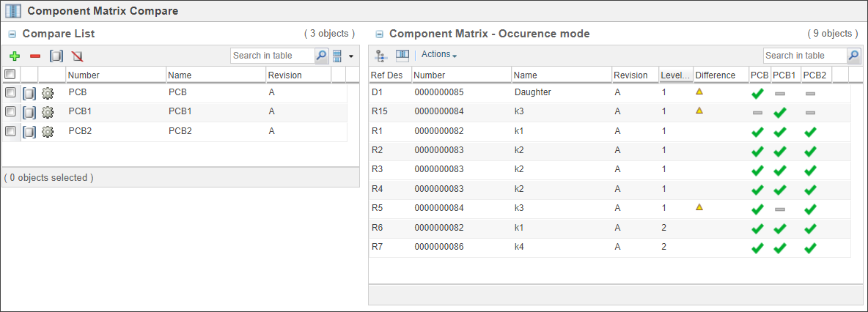Screen dimensions: 868x312
Task: Click the PCB2 column header in matrix
Action: (815, 75)
